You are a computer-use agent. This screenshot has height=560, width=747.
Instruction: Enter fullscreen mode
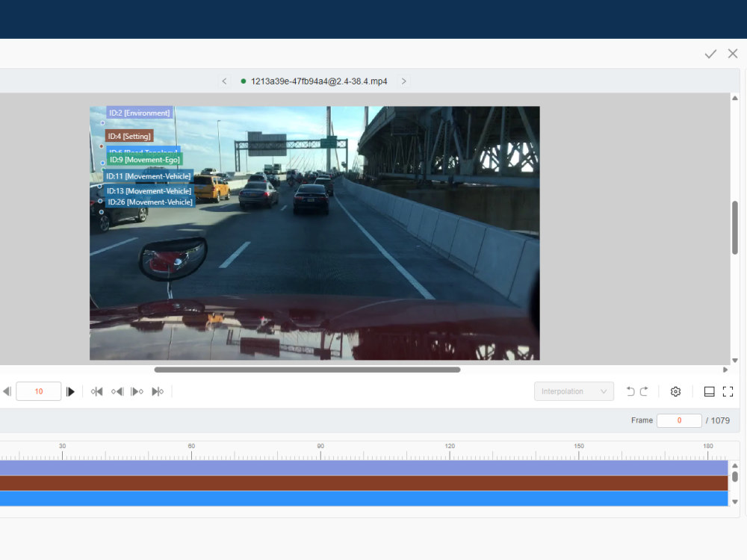[x=728, y=391]
